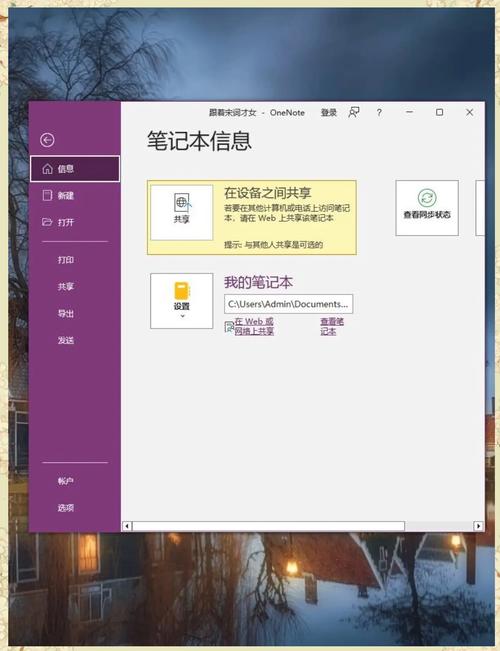Open the 新建 (New) tab
This screenshot has height=651, width=500.
coord(75,196)
